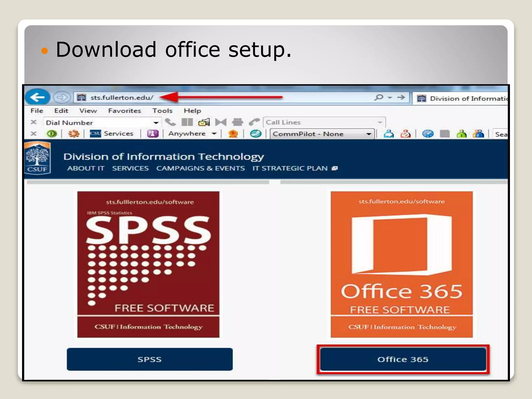The image size is (532, 399).
Task: Open the Edit menu
Action: pos(61,111)
